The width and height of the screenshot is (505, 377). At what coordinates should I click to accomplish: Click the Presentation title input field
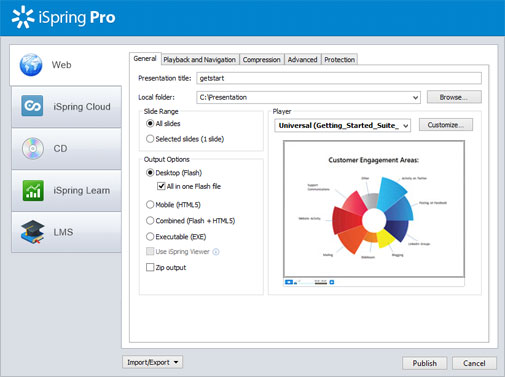click(339, 78)
